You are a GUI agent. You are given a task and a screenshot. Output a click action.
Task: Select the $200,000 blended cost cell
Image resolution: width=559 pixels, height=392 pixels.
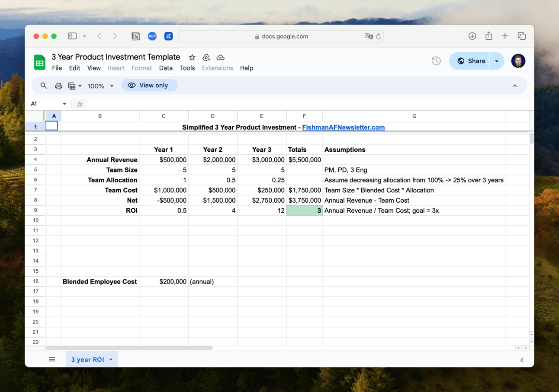pos(164,282)
